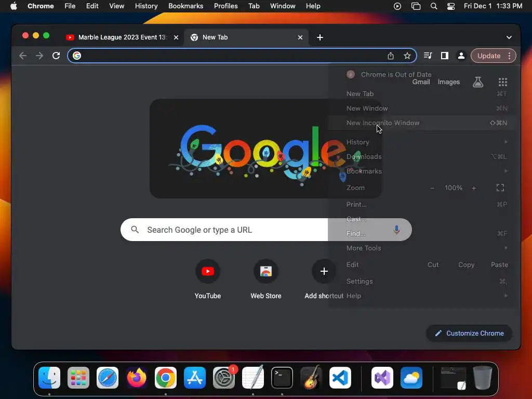The image size is (532, 399).
Task: Close the Marble League tab
Action: (x=176, y=37)
